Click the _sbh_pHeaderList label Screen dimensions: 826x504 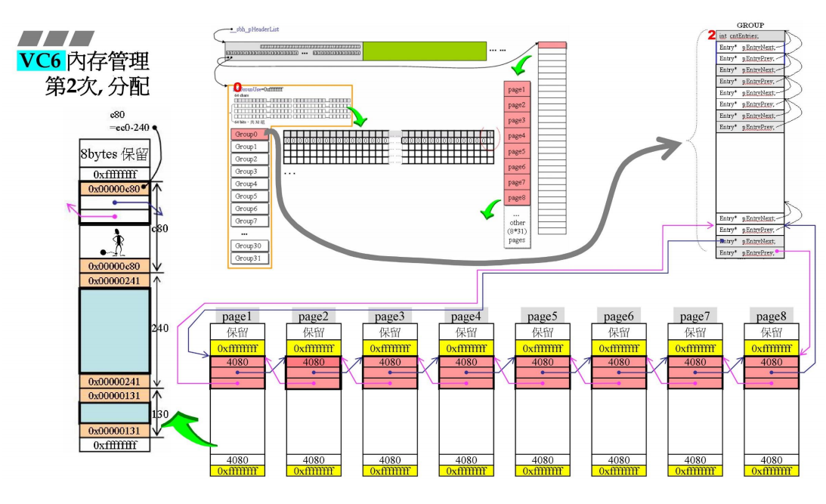[255, 29]
